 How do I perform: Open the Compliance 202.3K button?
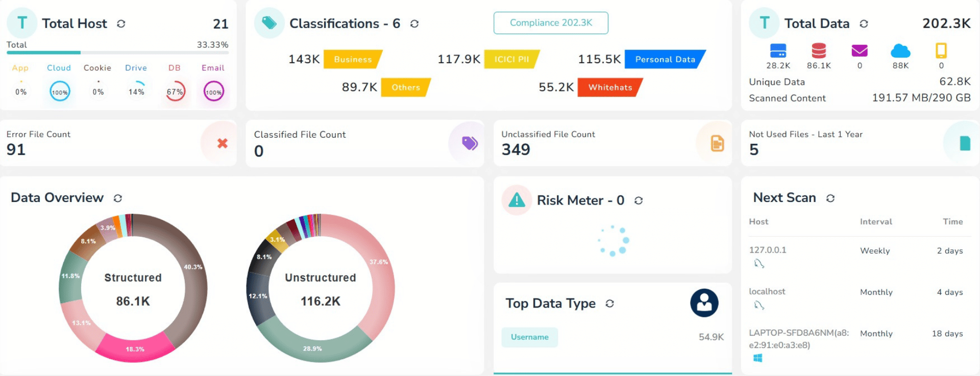click(x=551, y=23)
